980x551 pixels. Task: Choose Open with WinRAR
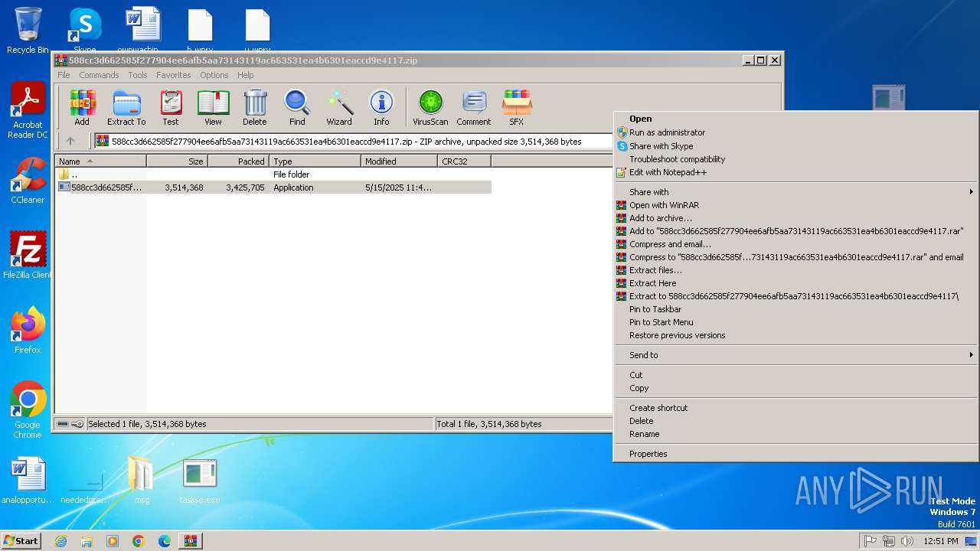point(796,205)
